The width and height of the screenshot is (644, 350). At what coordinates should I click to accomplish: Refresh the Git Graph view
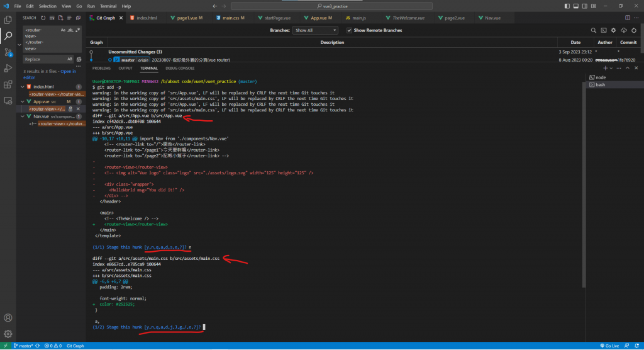[x=634, y=30]
